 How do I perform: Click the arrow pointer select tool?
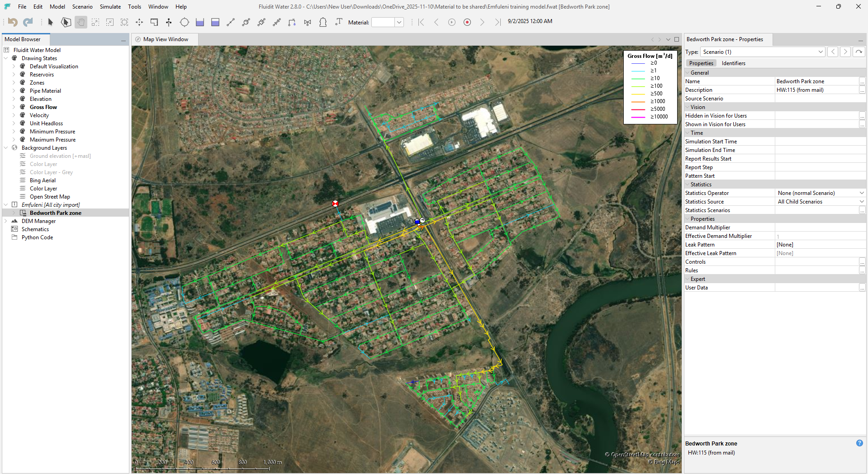pyautogui.click(x=50, y=22)
